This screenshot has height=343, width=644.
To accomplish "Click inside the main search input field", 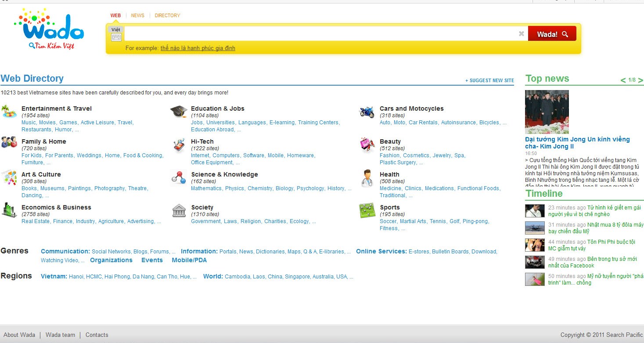I will point(320,34).
